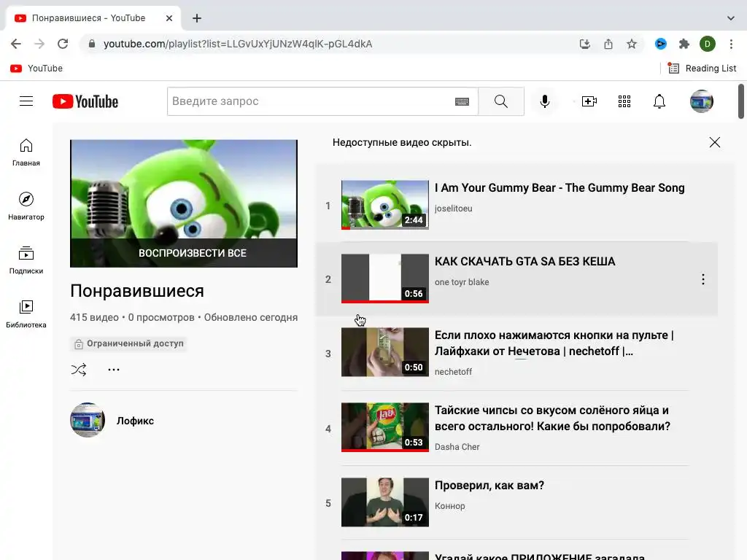Open Навигатор in sidebar

(x=26, y=206)
